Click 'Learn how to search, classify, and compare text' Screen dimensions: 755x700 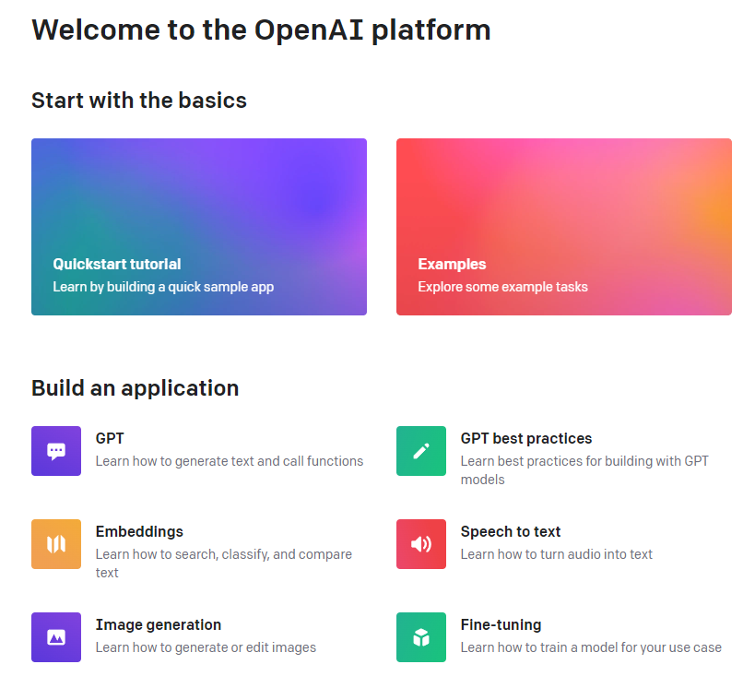click(x=223, y=564)
